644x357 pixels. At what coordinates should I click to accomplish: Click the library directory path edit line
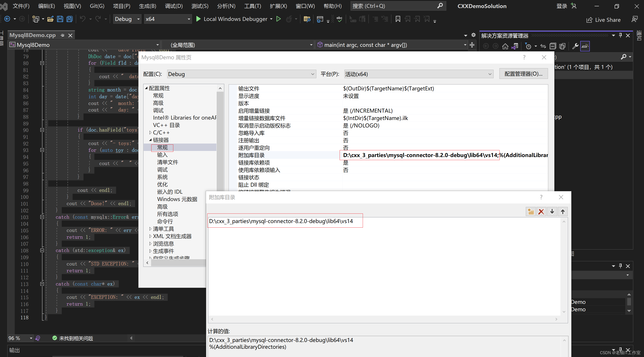281,221
